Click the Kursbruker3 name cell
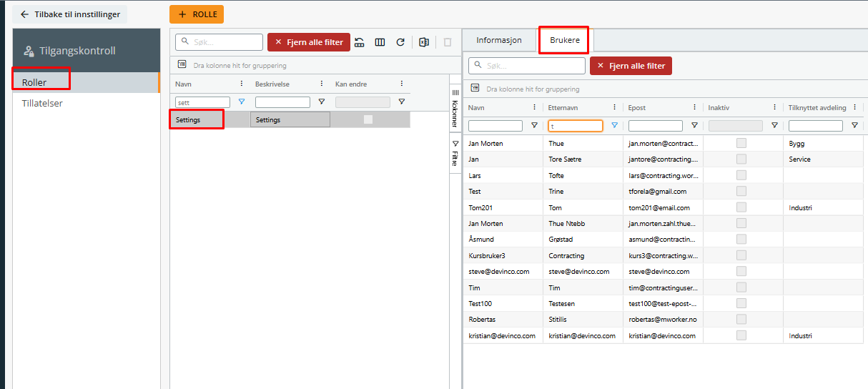 [503, 255]
